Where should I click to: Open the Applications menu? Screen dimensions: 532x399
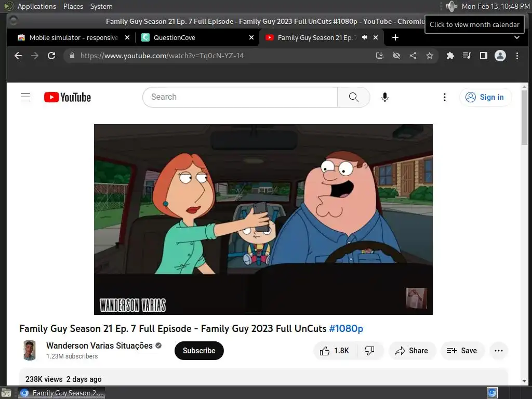pyautogui.click(x=37, y=6)
